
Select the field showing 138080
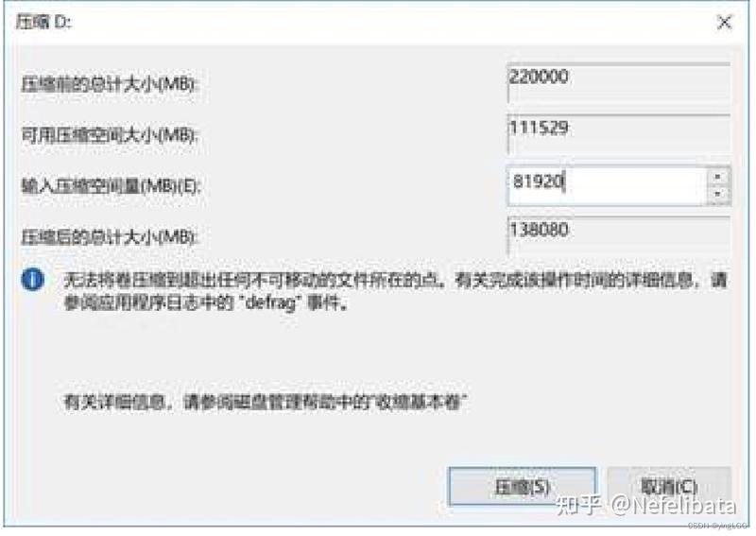point(619,236)
